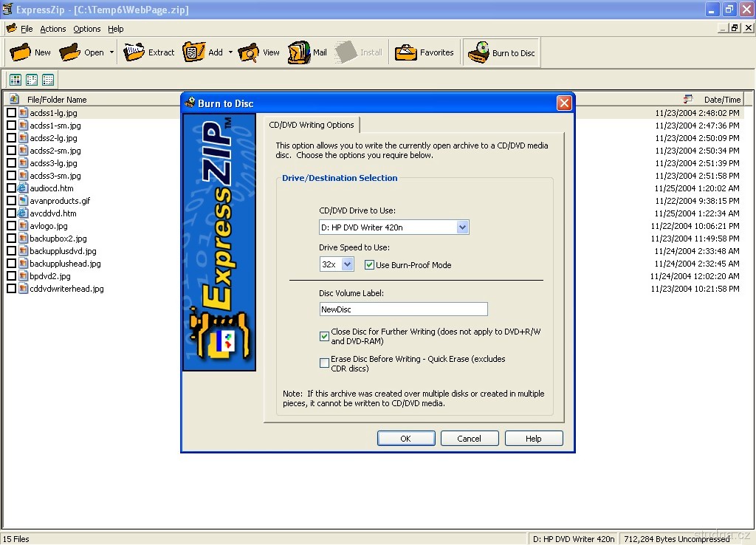Open the Options menu

coord(87,29)
